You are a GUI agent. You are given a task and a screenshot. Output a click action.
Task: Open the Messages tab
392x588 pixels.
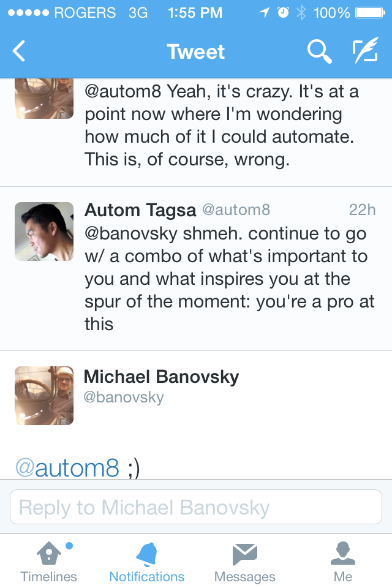tap(245, 562)
